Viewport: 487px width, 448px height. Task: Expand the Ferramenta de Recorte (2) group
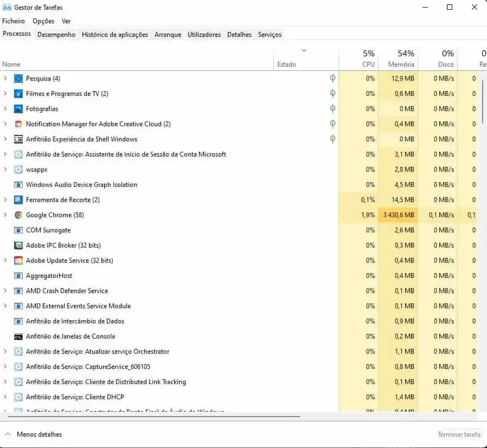5,200
